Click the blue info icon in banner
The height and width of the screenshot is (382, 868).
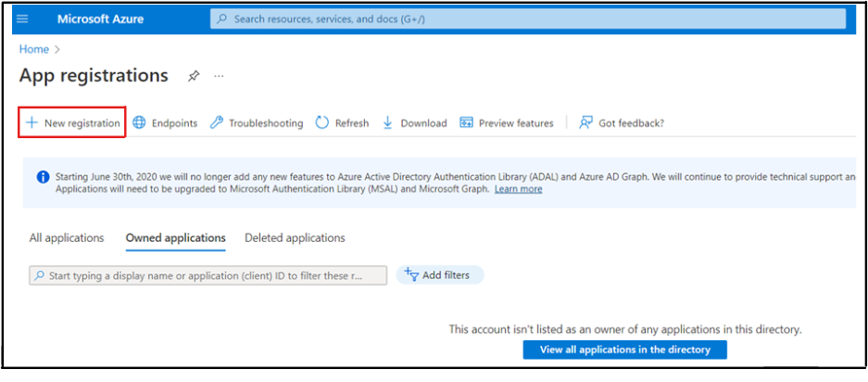click(x=43, y=177)
